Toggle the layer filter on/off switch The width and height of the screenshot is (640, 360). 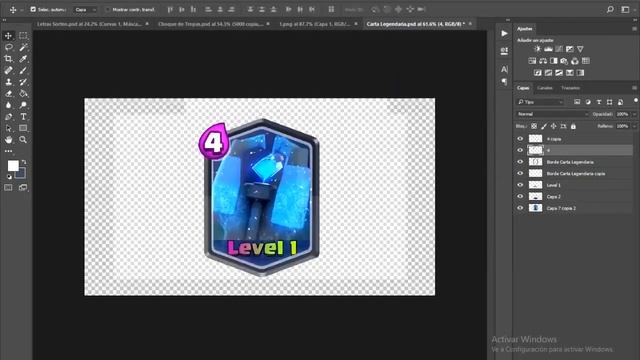[x=636, y=100]
